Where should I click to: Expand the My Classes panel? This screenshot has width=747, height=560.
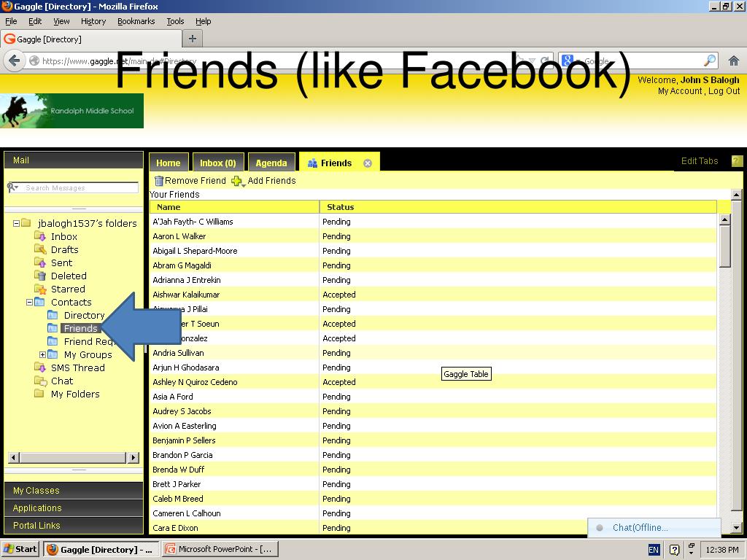click(x=74, y=491)
